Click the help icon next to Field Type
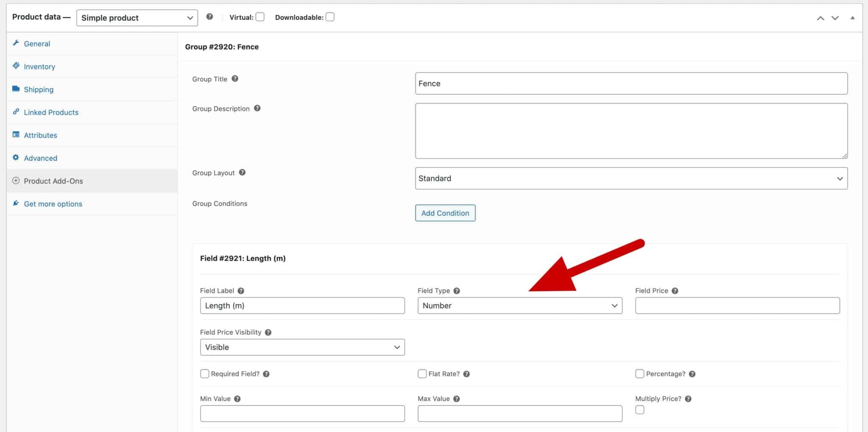Viewport: 868px width, 432px height. click(x=457, y=290)
